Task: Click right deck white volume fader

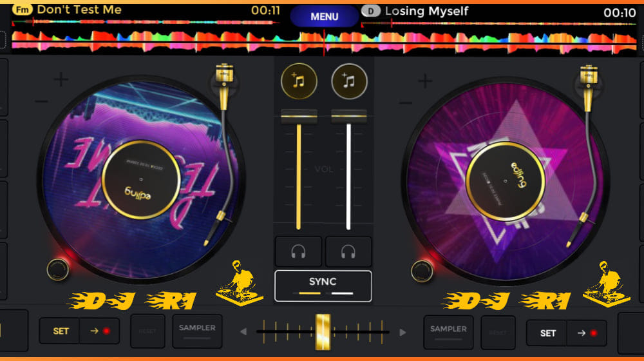Action: pyautogui.click(x=348, y=117)
